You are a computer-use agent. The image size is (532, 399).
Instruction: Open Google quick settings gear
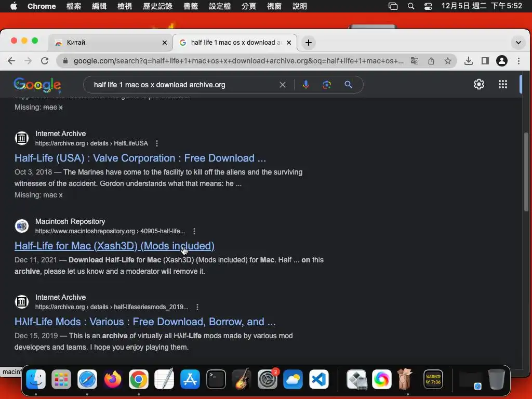pos(478,84)
